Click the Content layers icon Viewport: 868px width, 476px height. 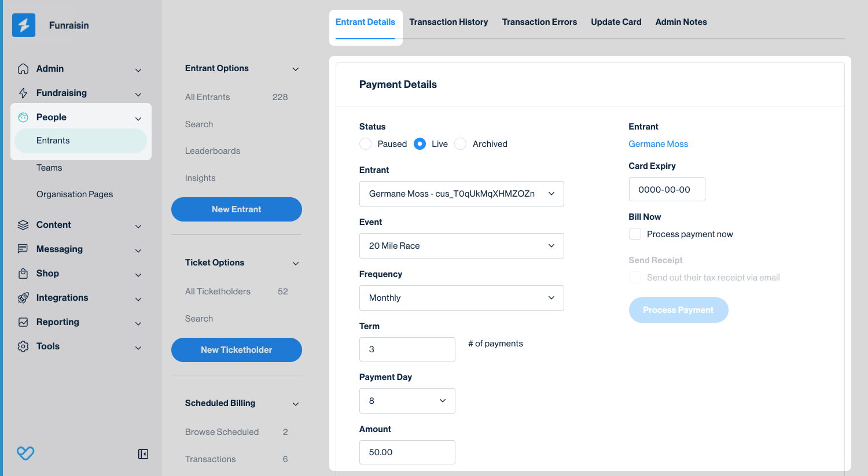coord(23,225)
